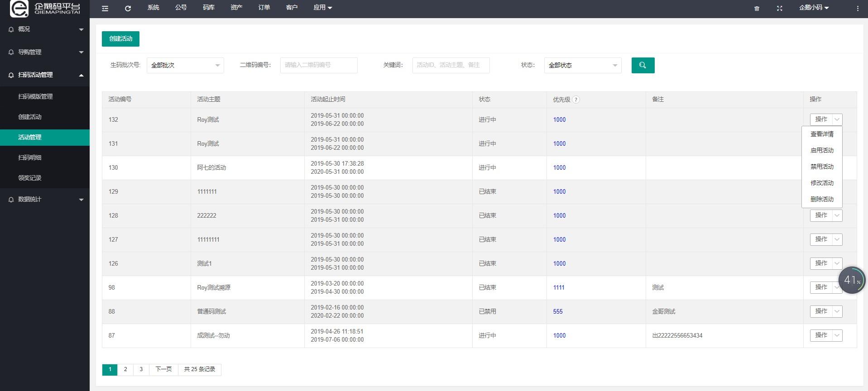The width and height of the screenshot is (868, 391).
Task: Click the platform logo
Action: pyautogui.click(x=45, y=9)
